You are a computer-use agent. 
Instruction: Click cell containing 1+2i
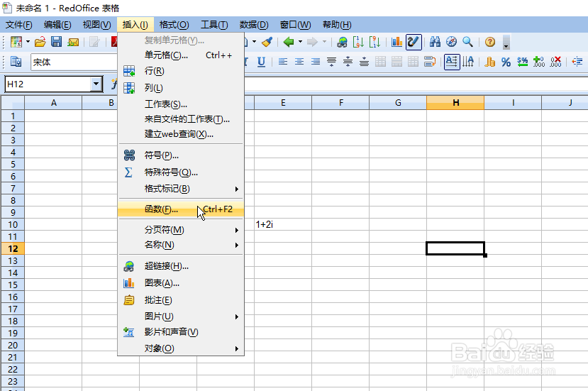[x=283, y=224]
